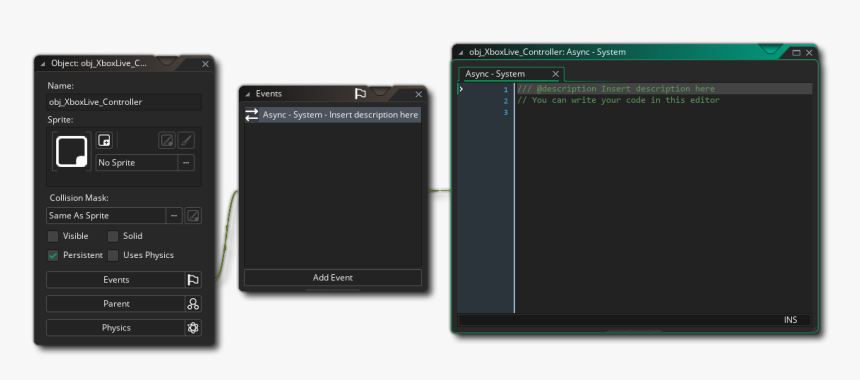Close the Async - System tab
The image size is (860, 380).
pyautogui.click(x=556, y=74)
